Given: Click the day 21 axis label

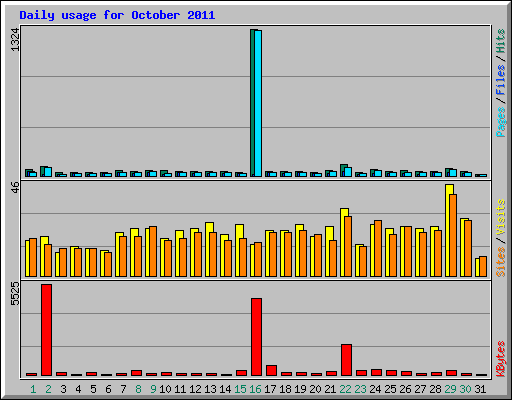Looking at the screenshot, I should pyautogui.click(x=330, y=389).
